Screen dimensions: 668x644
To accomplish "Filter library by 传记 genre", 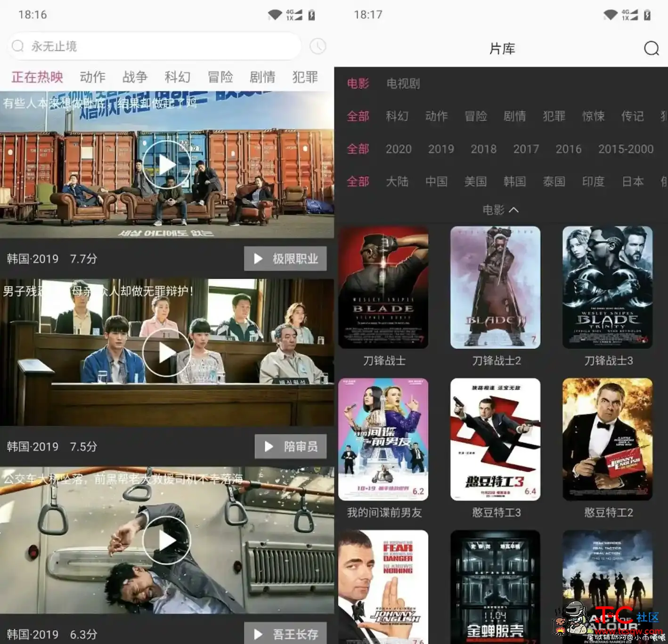I will coord(632,116).
